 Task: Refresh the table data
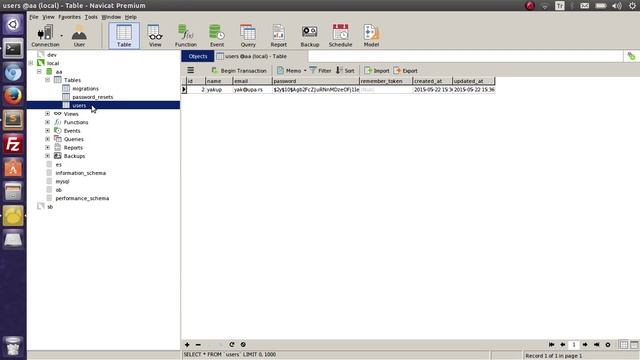click(232, 345)
